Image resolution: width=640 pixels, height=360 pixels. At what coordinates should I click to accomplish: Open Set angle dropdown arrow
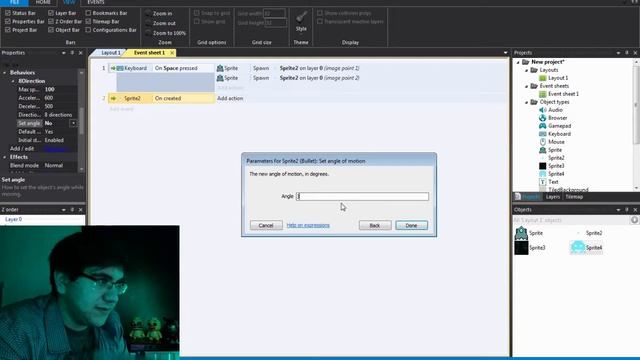pyautogui.click(x=73, y=123)
